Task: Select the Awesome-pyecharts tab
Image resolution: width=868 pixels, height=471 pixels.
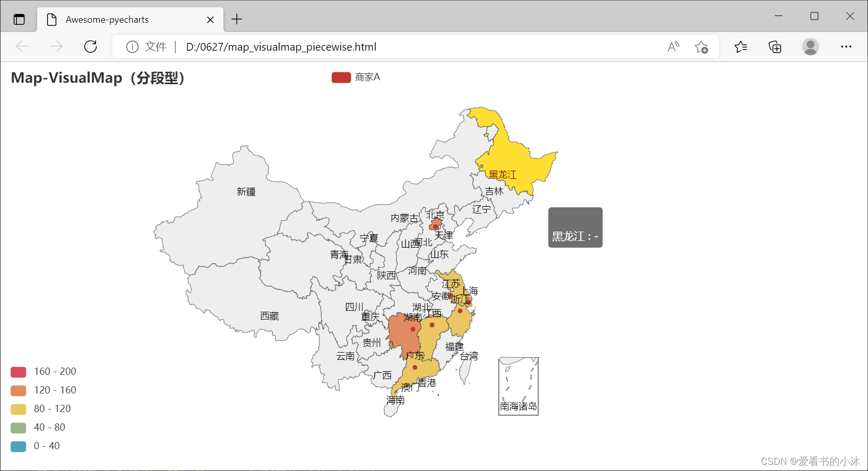Action: (130, 20)
